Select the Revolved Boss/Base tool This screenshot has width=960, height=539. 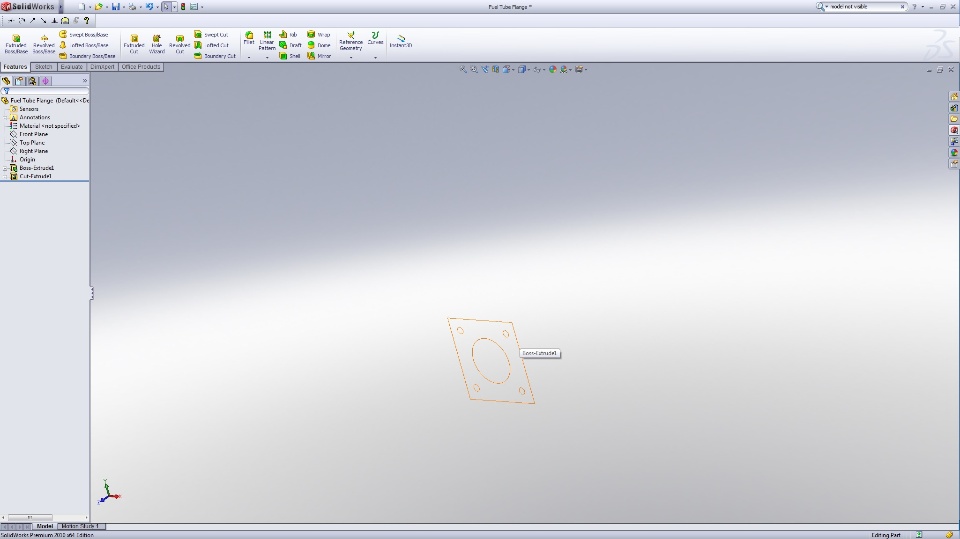pyautogui.click(x=43, y=44)
